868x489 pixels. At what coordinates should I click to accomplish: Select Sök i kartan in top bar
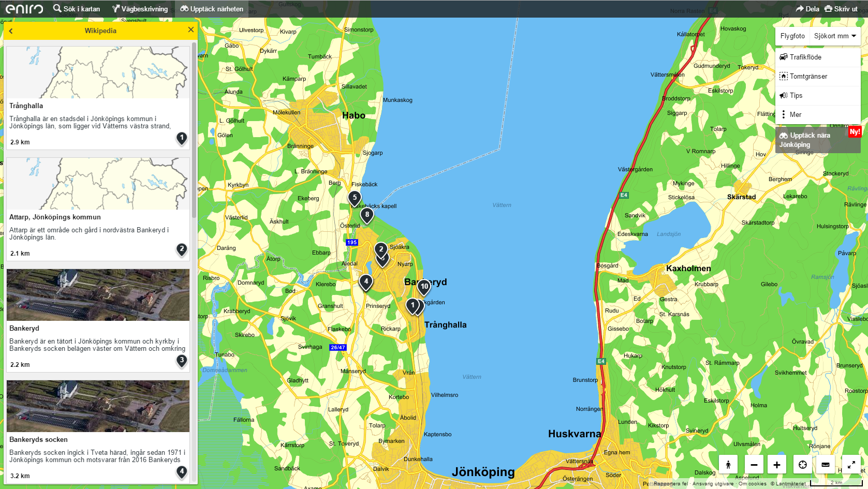(x=77, y=9)
